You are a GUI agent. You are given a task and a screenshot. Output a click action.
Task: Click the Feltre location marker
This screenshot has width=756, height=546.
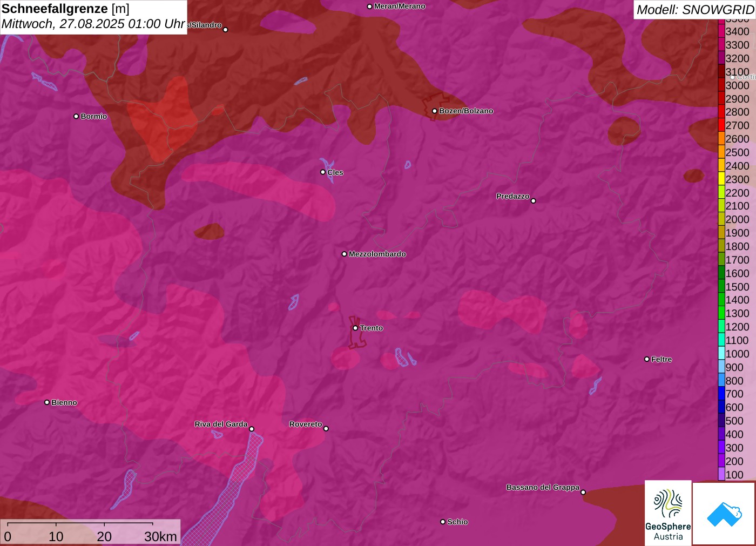coord(647,359)
